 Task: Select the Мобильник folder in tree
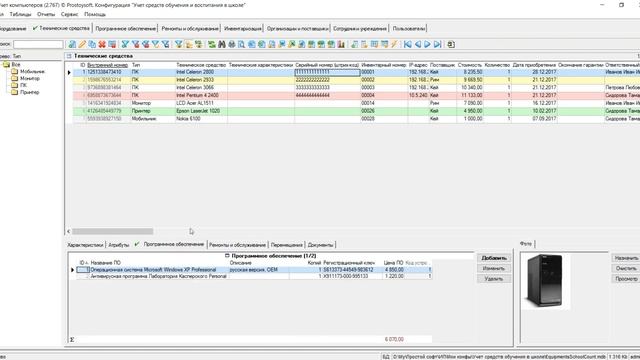tap(29, 71)
